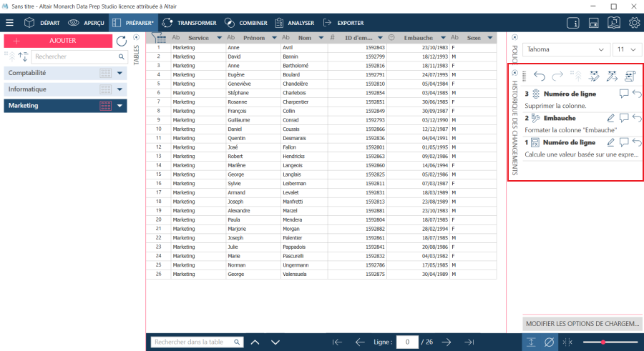
Task: Open the Transformer tab
Action: pyautogui.click(x=189, y=23)
